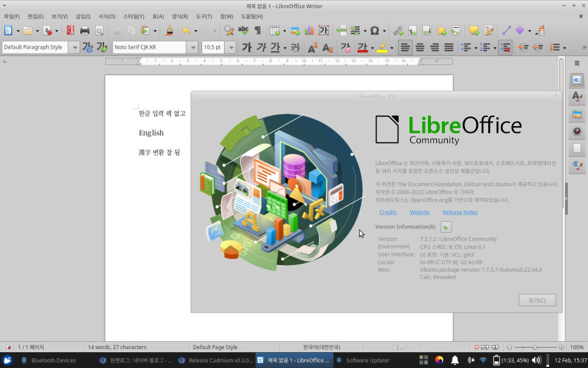This screenshot has width=588, height=368.
Task: Click the Insert Line icon
Action: pos(506,30)
